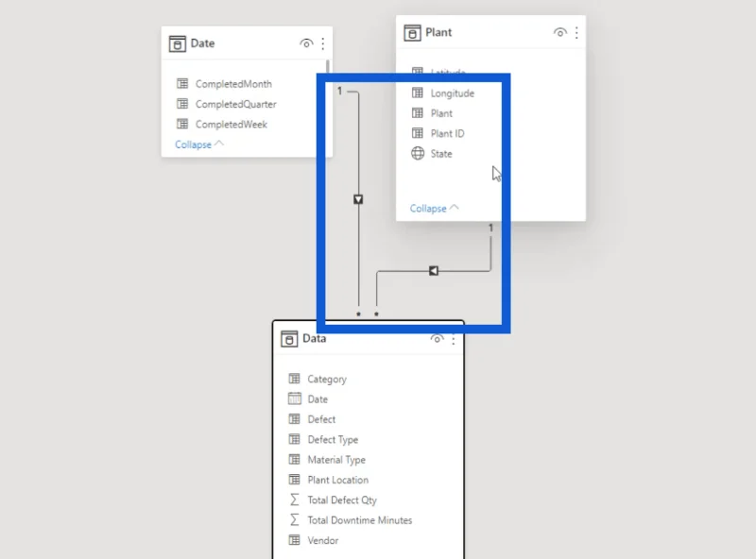The height and width of the screenshot is (559, 756).
Task: Click the Data table header icon
Action: click(289, 339)
